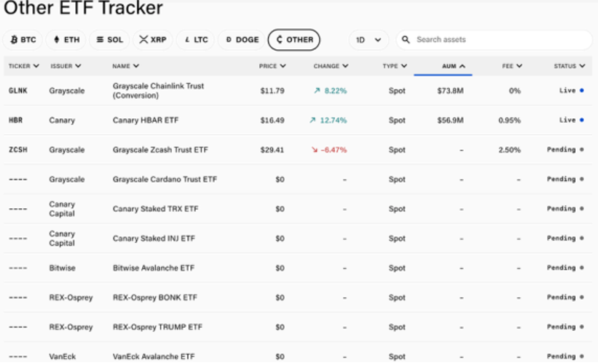Sort by the AUM column header

(x=454, y=66)
